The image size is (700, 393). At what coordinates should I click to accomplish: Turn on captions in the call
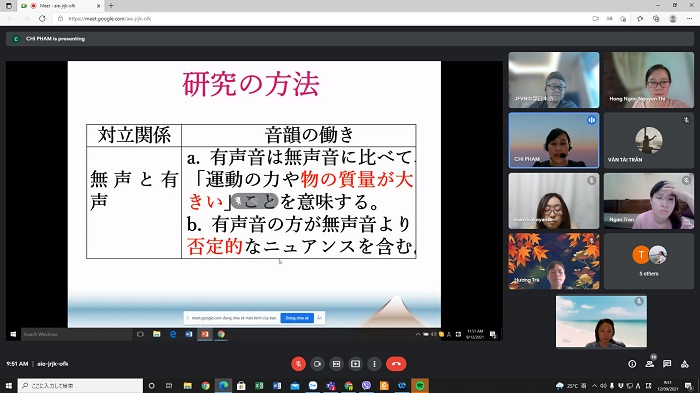coord(337,364)
